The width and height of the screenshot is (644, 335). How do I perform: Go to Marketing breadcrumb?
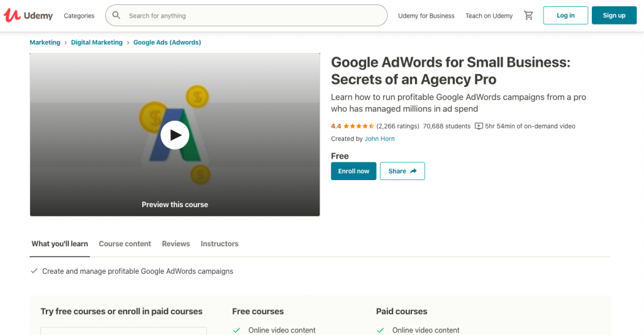45,42
